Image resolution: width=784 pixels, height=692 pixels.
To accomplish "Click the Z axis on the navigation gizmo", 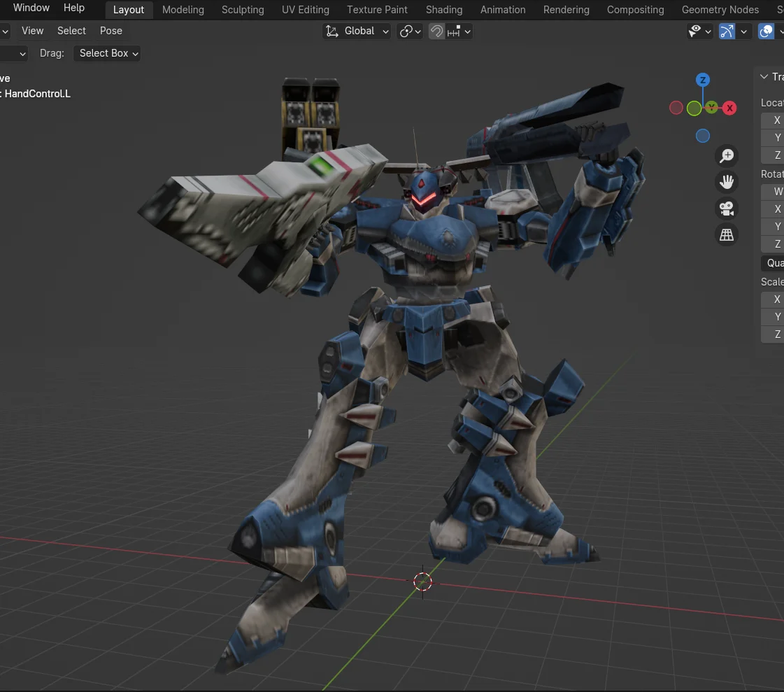I will point(702,79).
